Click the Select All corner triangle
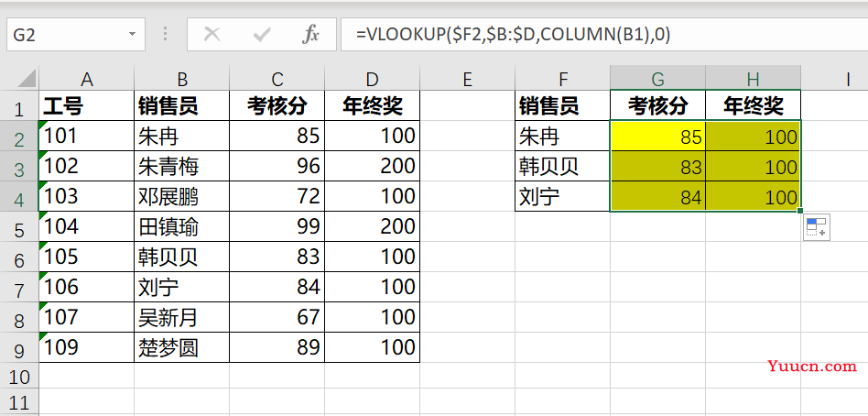 pyautogui.click(x=27, y=78)
